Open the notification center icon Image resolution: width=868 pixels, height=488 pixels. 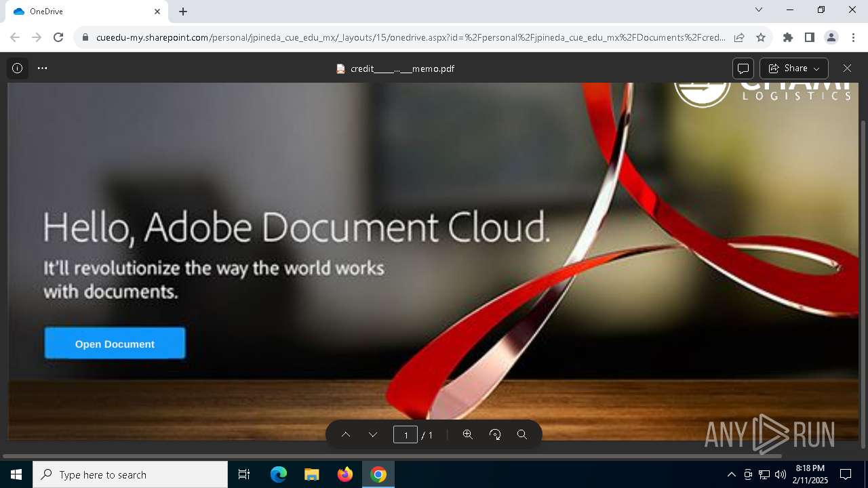pyautogui.click(x=846, y=474)
